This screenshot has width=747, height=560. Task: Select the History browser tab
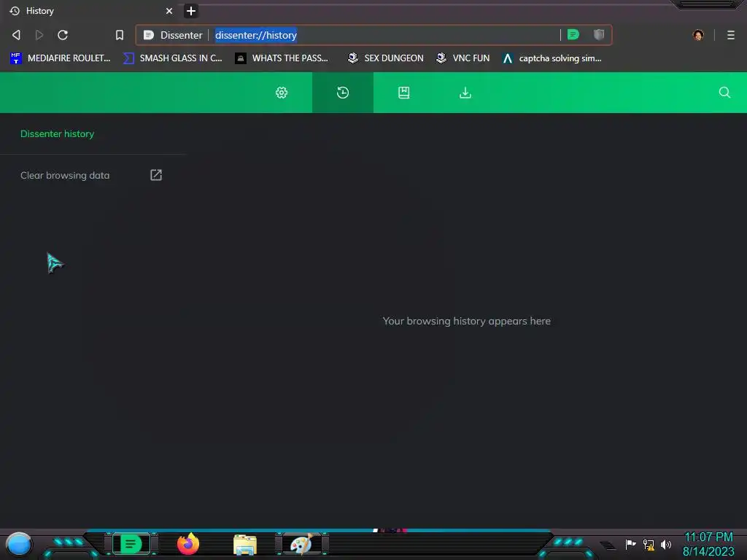coord(90,11)
